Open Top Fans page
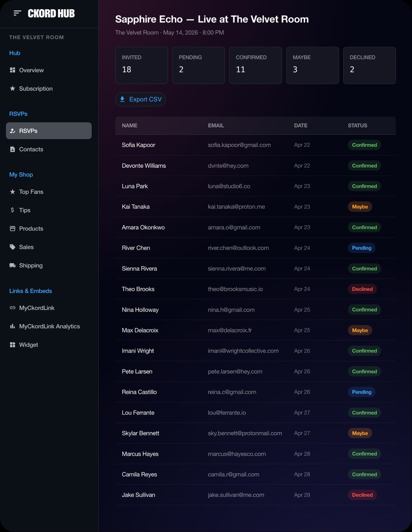The width and height of the screenshot is (412, 532). pyautogui.click(x=49, y=192)
